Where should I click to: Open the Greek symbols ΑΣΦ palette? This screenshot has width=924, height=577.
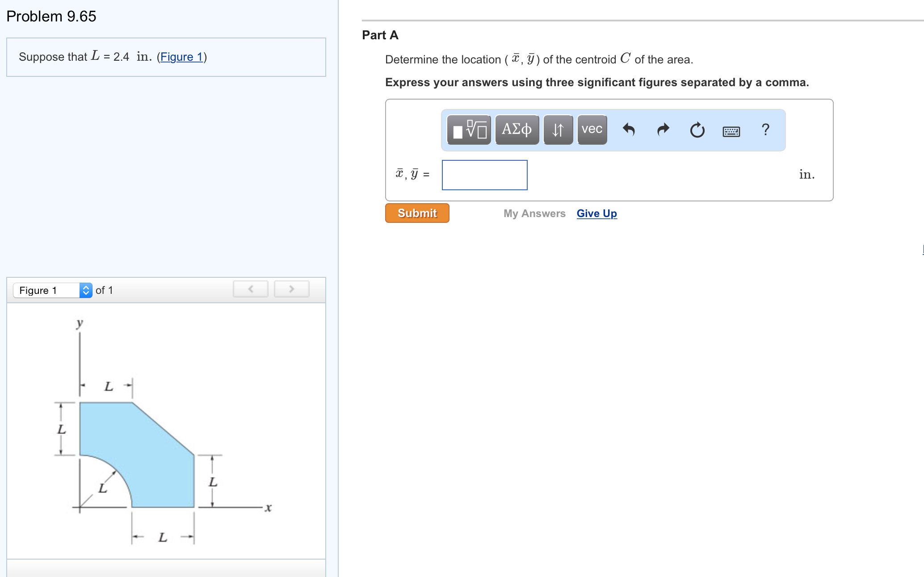pyautogui.click(x=517, y=130)
